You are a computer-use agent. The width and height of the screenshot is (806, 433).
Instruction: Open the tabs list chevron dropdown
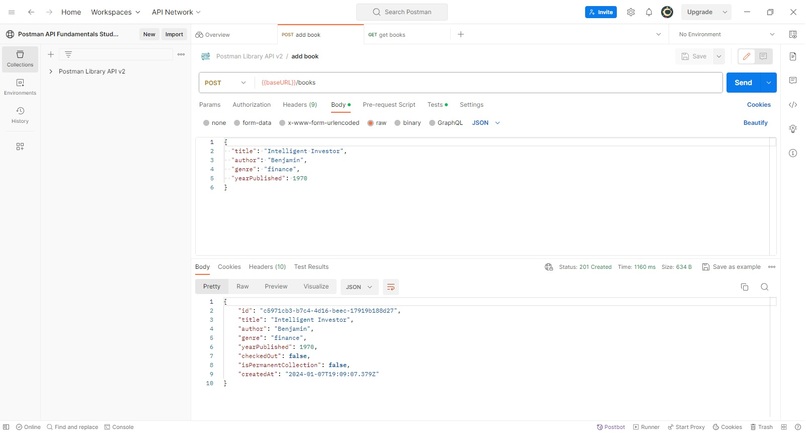point(658,34)
